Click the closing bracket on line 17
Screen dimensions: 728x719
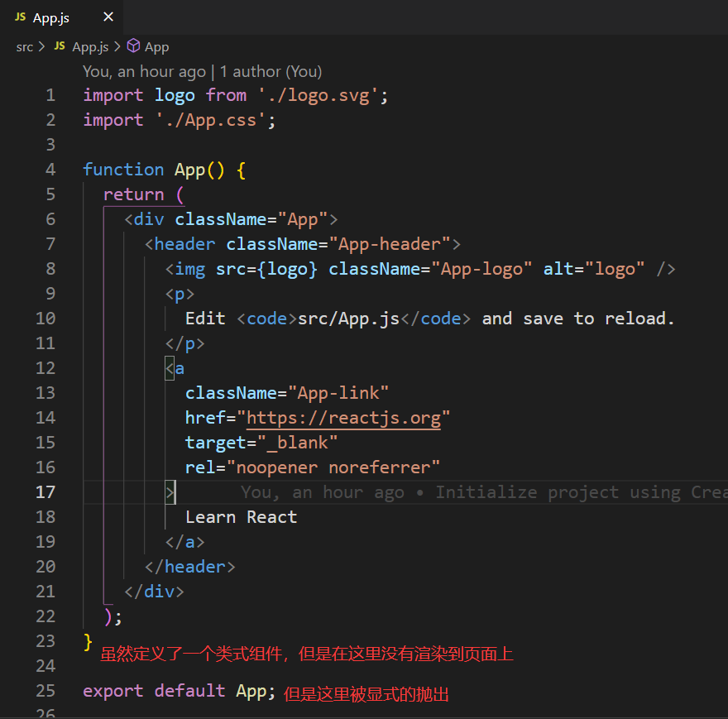[170, 492]
